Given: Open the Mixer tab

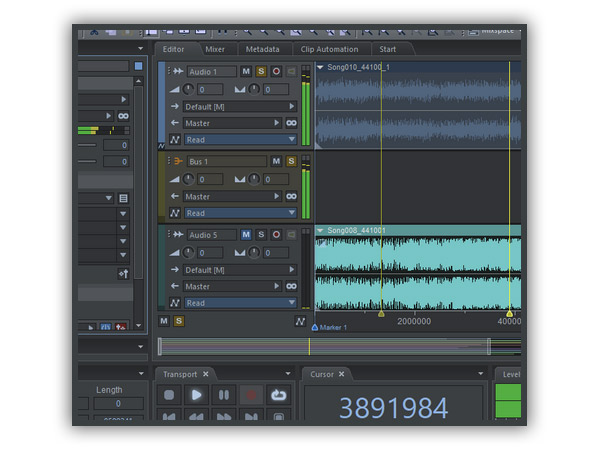Looking at the screenshot, I should (x=215, y=49).
